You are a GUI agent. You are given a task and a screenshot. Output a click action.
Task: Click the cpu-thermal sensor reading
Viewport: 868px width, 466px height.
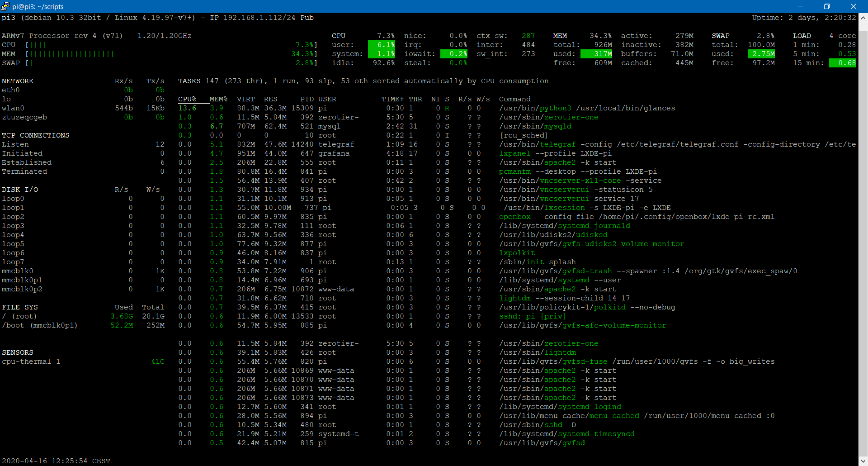click(x=159, y=361)
